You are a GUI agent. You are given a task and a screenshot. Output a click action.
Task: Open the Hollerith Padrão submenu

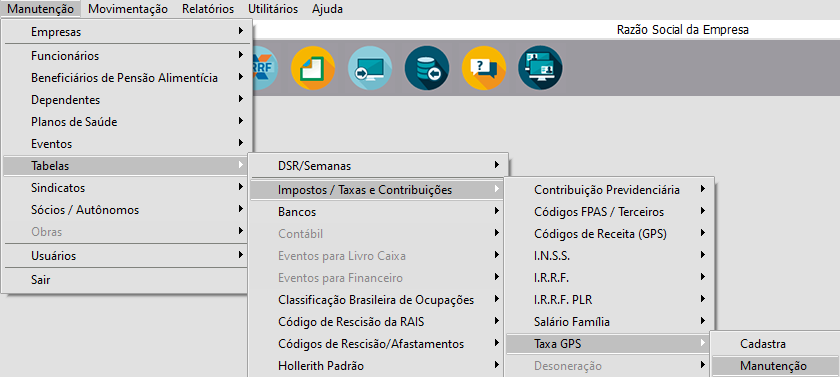[x=378, y=366]
